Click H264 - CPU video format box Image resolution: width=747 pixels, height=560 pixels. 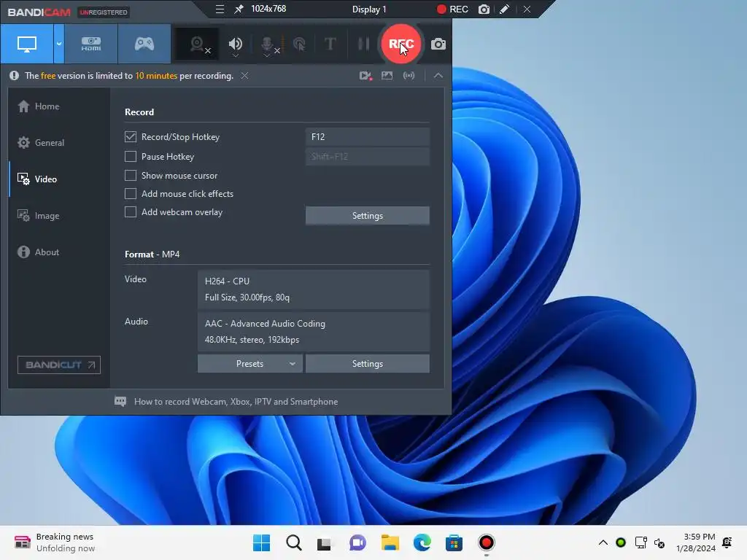tap(314, 289)
